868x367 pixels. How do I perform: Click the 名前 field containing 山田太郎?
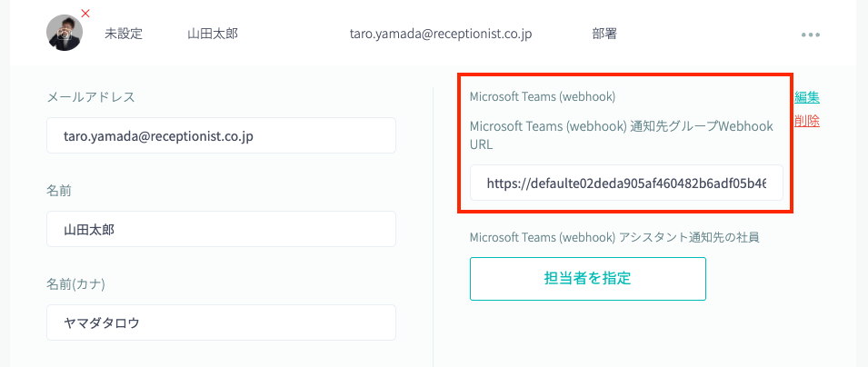pos(221,229)
